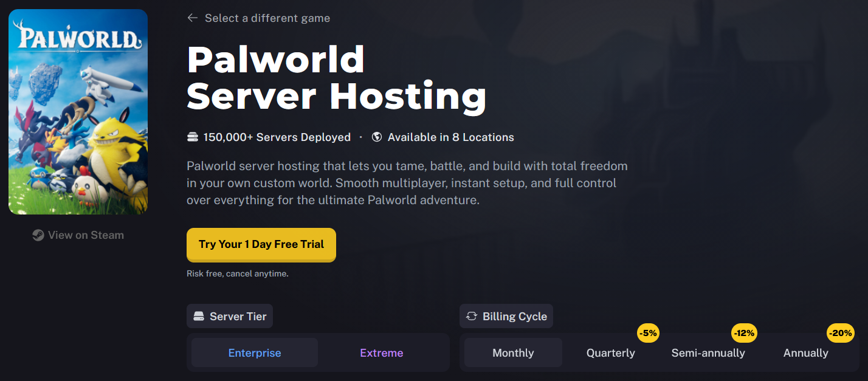
Task: Click the Palworld Server Hosting heading
Action: [x=337, y=78]
